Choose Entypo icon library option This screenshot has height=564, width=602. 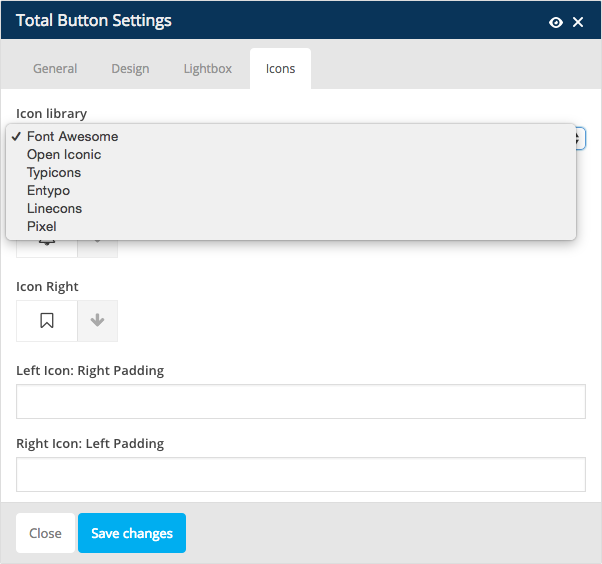point(48,190)
